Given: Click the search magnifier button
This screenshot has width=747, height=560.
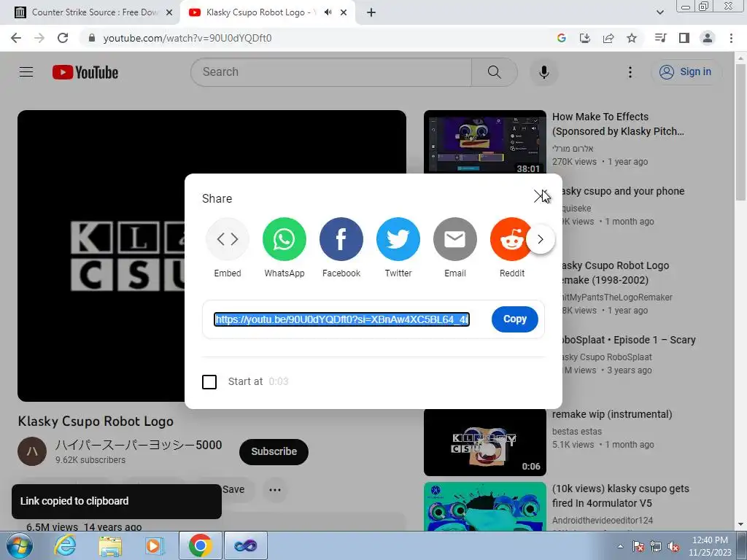Looking at the screenshot, I should (x=495, y=72).
